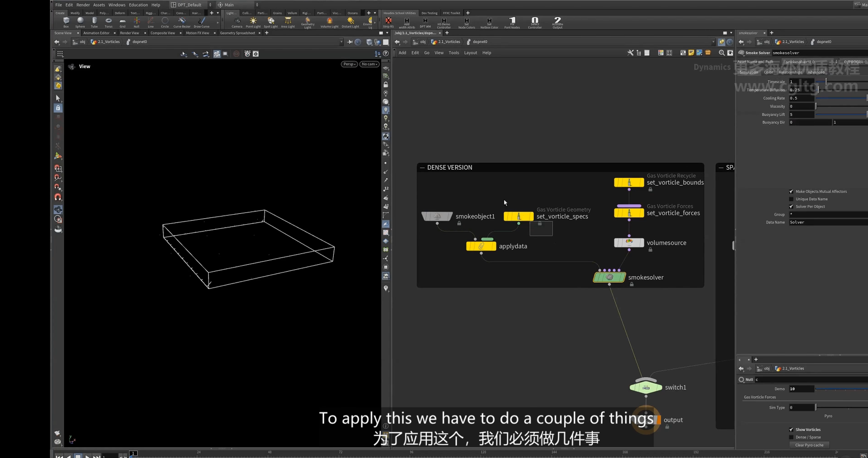This screenshot has height=458, width=868.
Task: Toggle the Dense / Sparse checkbox
Action: 791,437
